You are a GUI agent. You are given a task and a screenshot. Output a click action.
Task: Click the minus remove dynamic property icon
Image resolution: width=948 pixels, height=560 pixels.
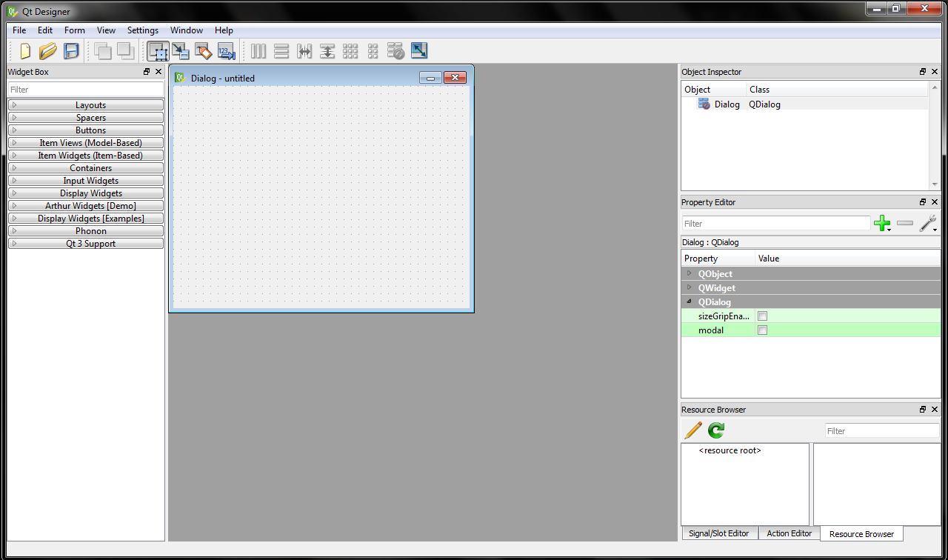[905, 223]
